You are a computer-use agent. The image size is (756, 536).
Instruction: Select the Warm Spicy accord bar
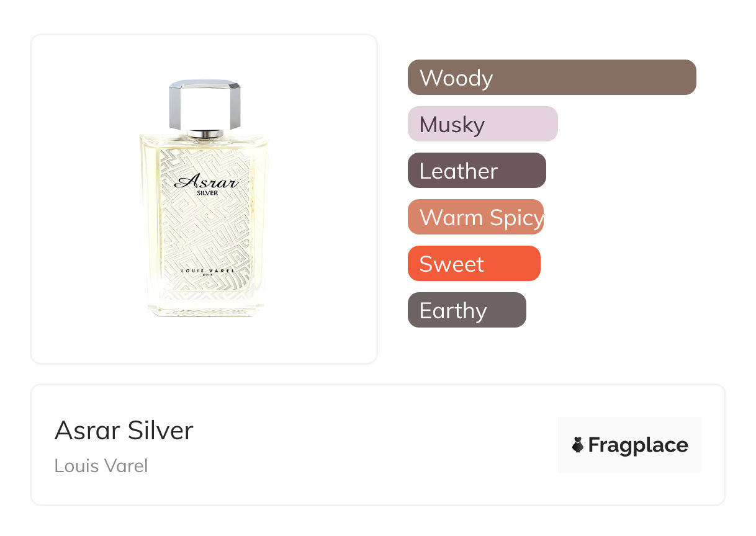click(475, 217)
